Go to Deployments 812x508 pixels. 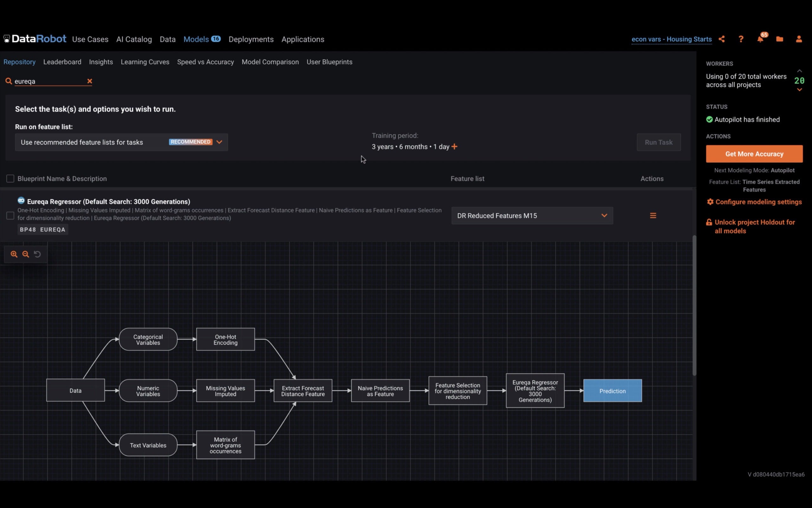tap(251, 39)
